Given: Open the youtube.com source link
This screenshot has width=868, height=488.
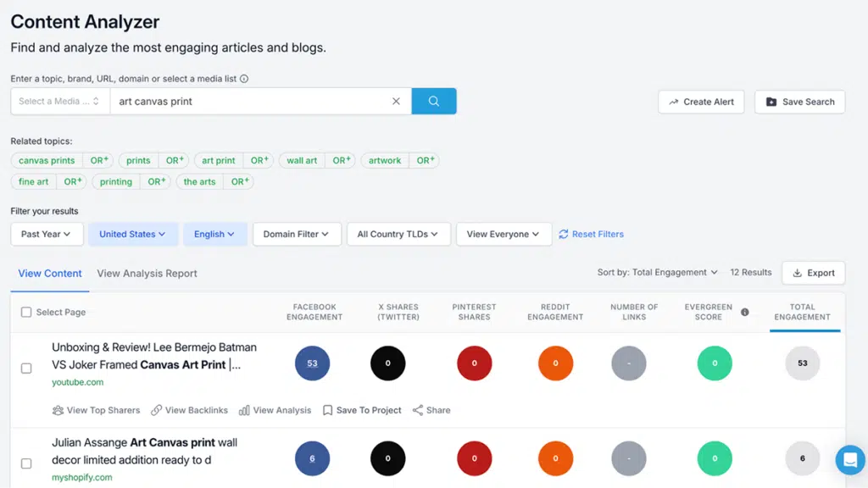Looking at the screenshot, I should point(77,381).
